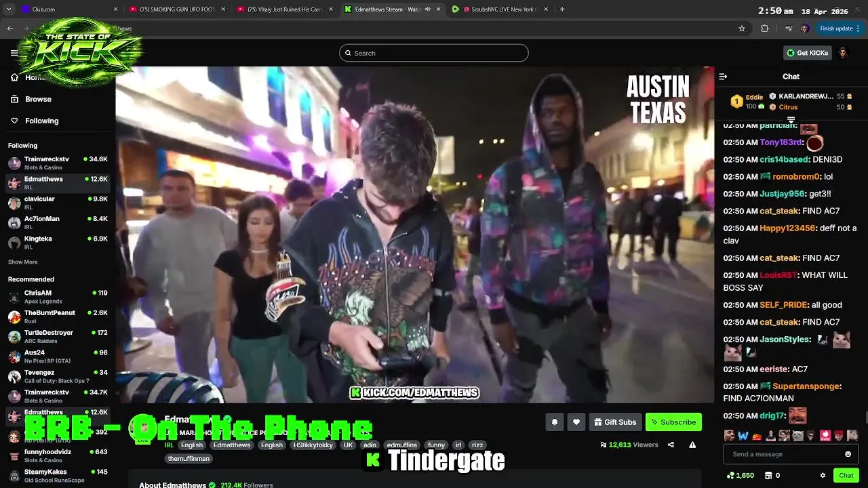The image size is (868, 488).
Task: Open Kingteka channel in the sidebar
Action: pyautogui.click(x=58, y=243)
